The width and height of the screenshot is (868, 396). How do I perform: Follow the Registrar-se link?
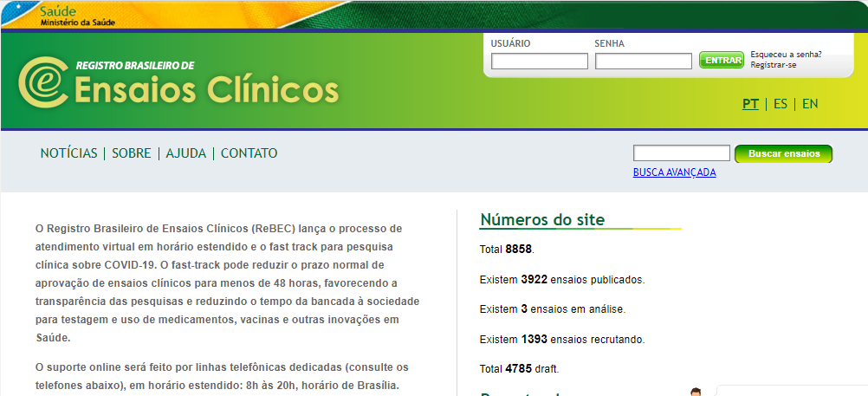pyautogui.click(x=774, y=65)
